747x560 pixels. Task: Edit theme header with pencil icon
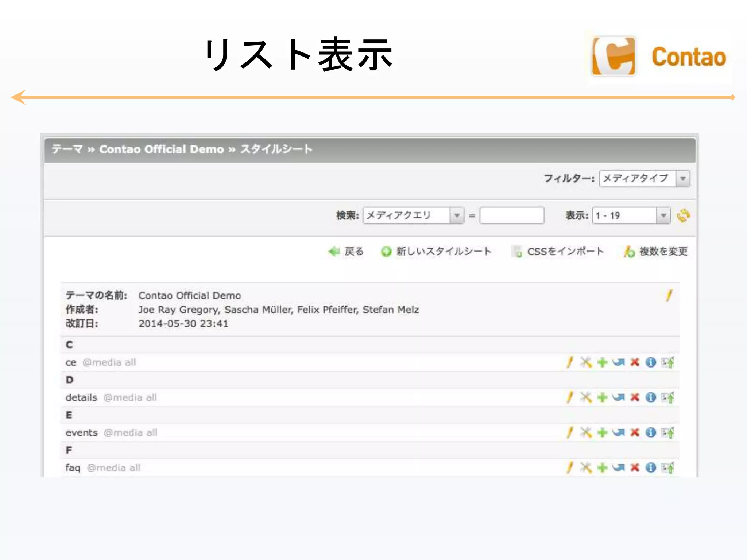pos(669,295)
